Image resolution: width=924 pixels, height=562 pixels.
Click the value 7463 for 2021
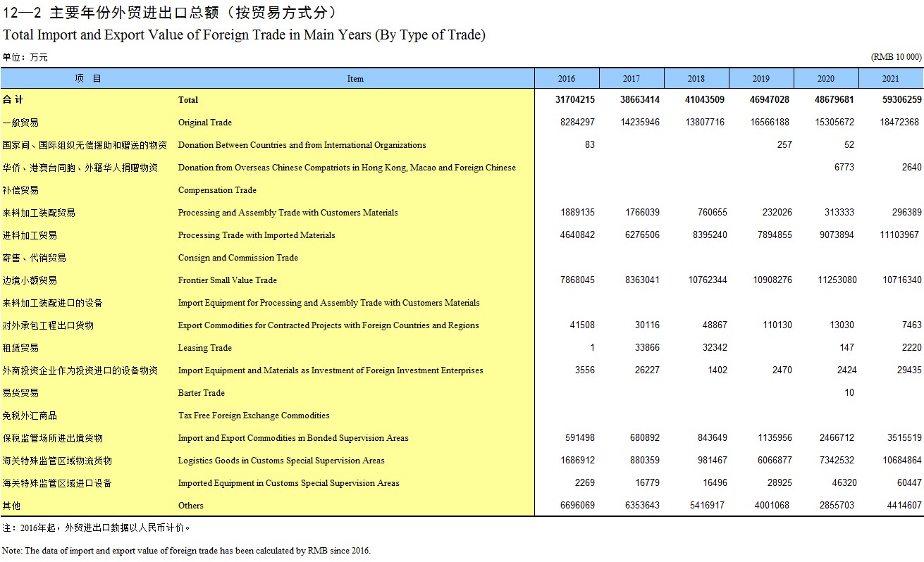point(911,325)
